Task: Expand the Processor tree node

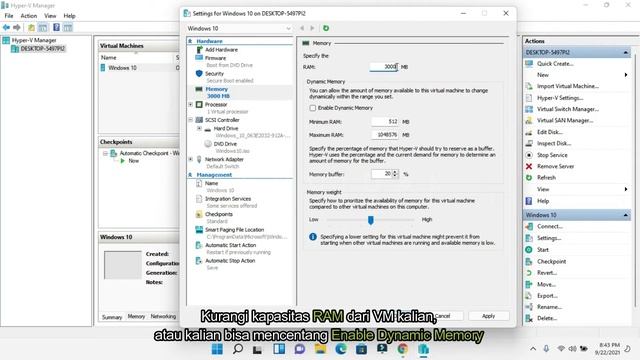Action: click(x=191, y=104)
